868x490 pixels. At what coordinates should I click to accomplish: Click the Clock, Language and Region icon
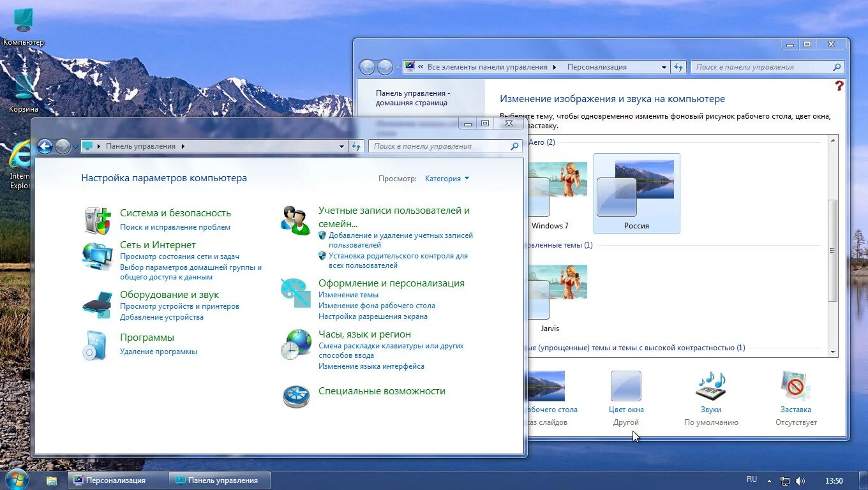(x=296, y=344)
